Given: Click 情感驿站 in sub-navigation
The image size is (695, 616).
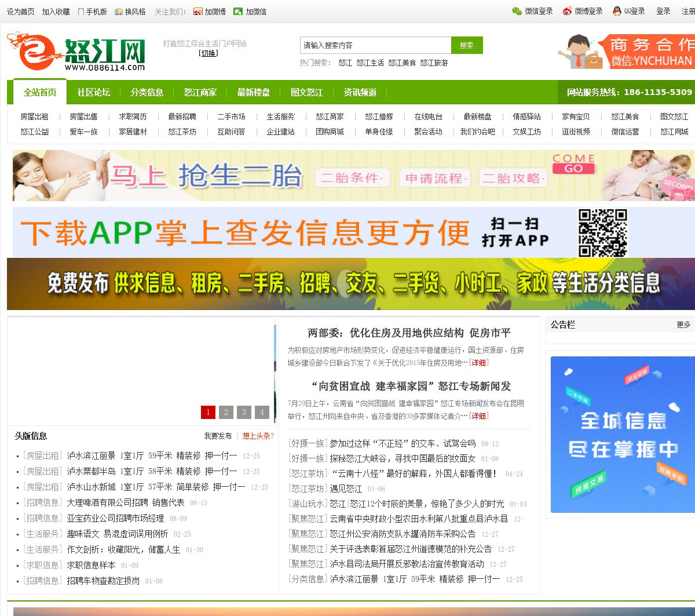Looking at the screenshot, I should click(527, 116).
